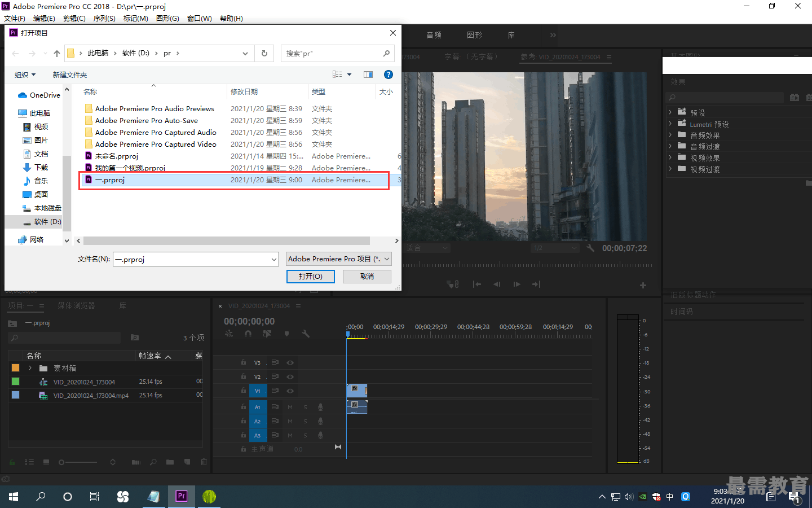Open 文件(F) menu
This screenshot has height=508, width=812.
(15, 19)
